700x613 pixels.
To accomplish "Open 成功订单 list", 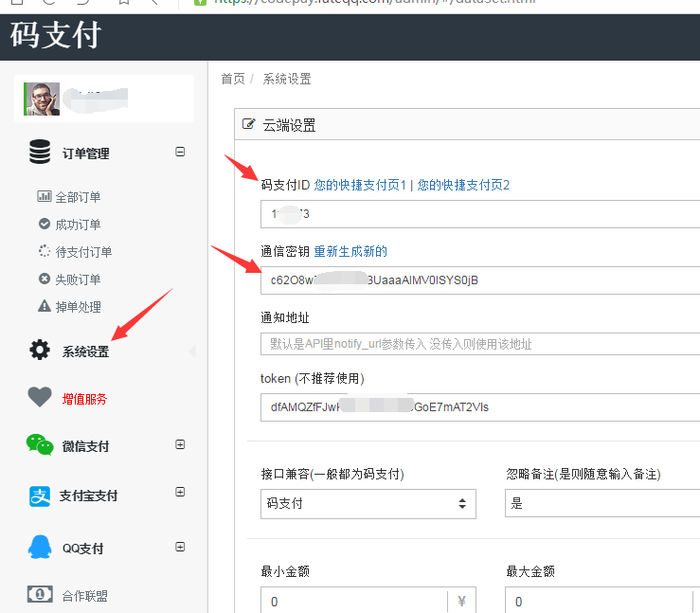I will (x=78, y=225).
